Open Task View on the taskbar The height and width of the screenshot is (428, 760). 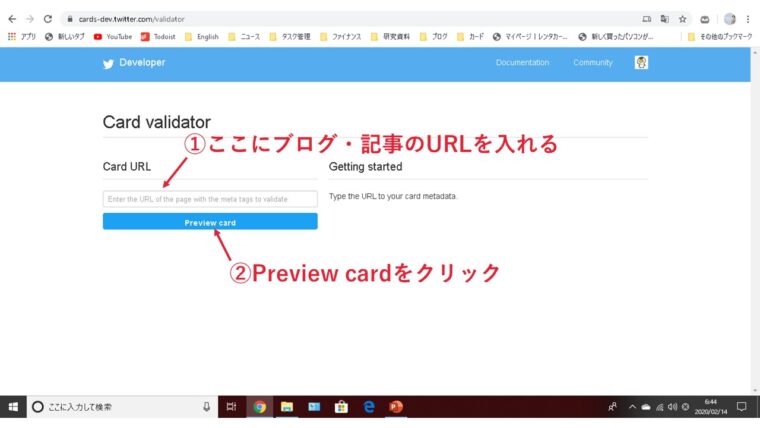click(x=232, y=407)
